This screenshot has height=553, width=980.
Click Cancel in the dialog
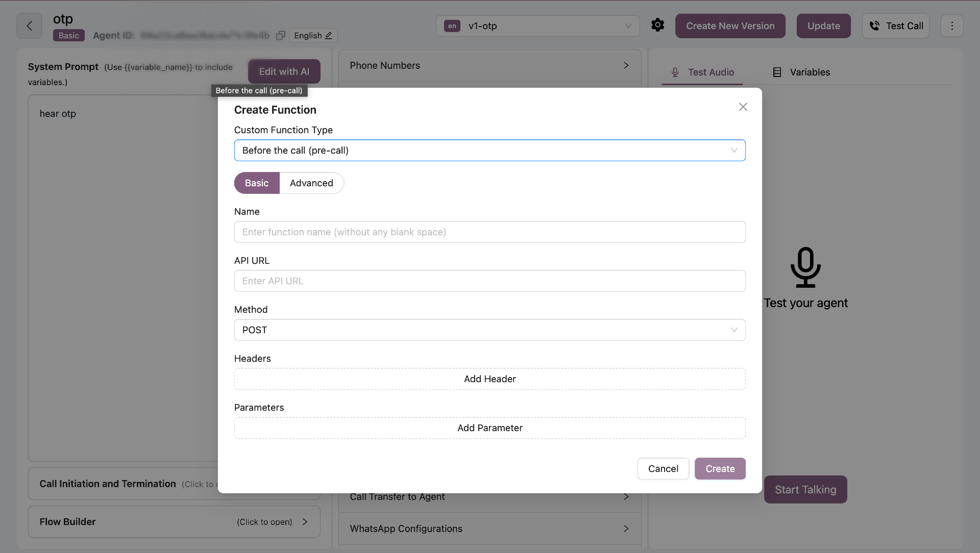pyautogui.click(x=663, y=469)
